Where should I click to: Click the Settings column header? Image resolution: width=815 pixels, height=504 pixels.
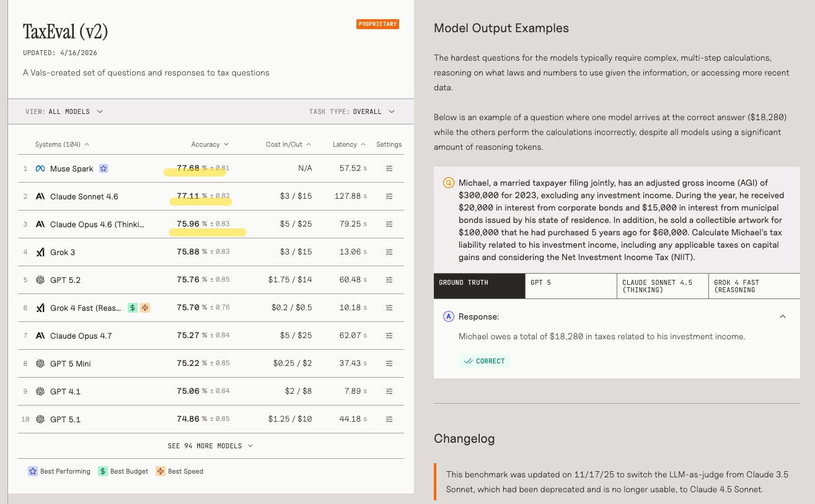(389, 144)
